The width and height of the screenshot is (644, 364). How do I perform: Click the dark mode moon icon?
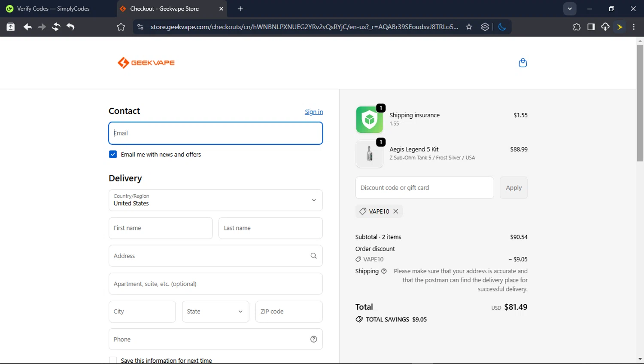[x=502, y=27]
